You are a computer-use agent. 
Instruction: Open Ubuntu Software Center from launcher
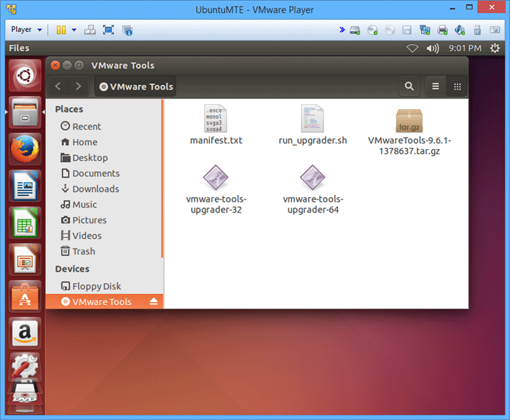pyautogui.click(x=25, y=296)
